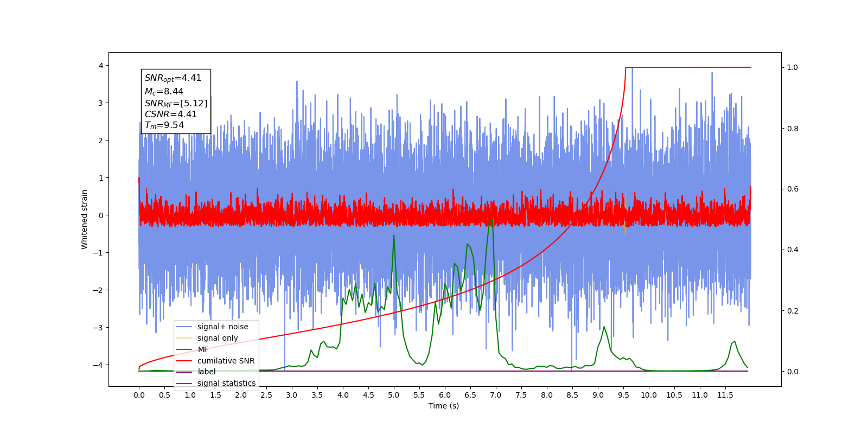The height and width of the screenshot is (434, 868).
Task: Click the x-axis tick label 11.5
Action: coord(725,395)
